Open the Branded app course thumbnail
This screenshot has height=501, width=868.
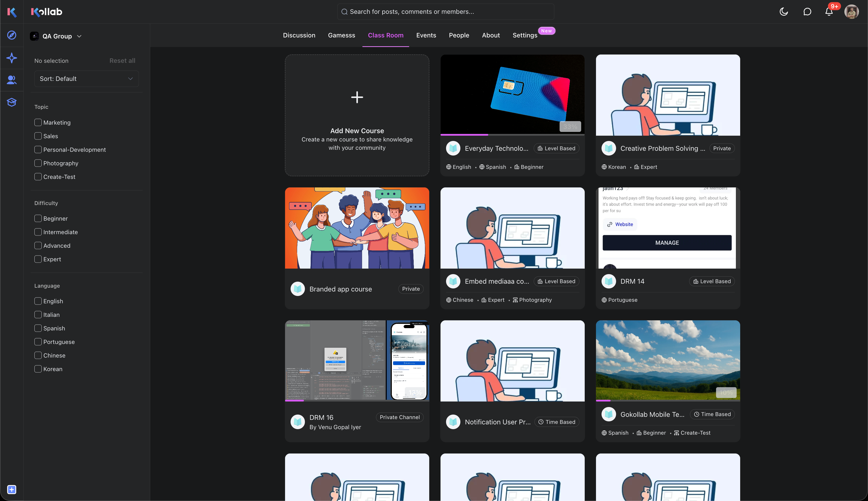tap(357, 228)
